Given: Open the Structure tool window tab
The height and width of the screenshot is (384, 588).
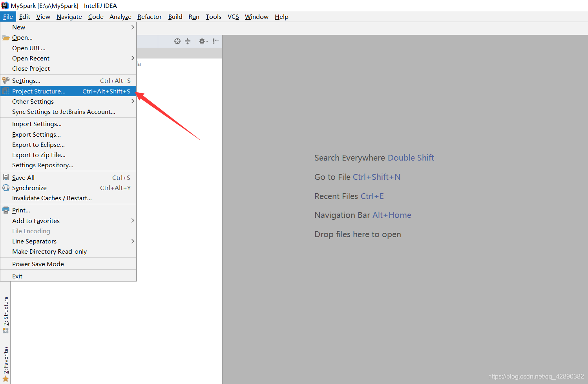Looking at the screenshot, I should [x=6, y=315].
